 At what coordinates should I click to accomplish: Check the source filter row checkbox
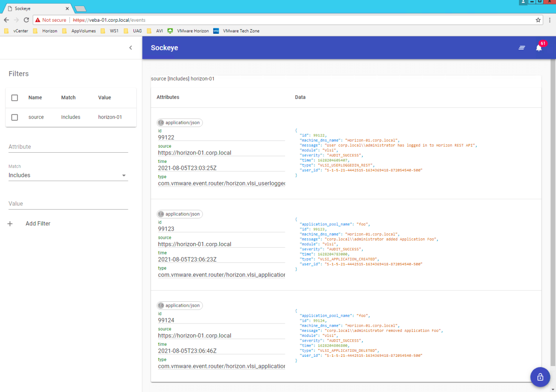click(x=14, y=118)
